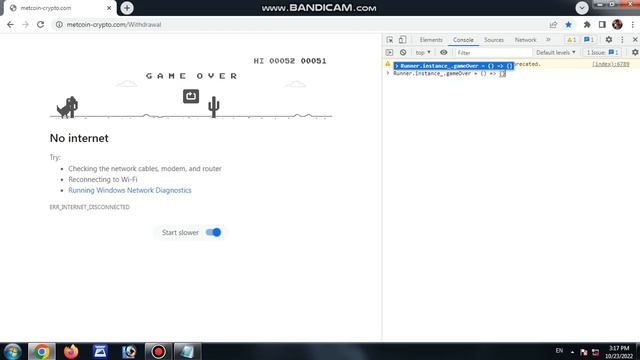Go back in browser history
This screenshot has width=640, height=360.
click(10, 24)
